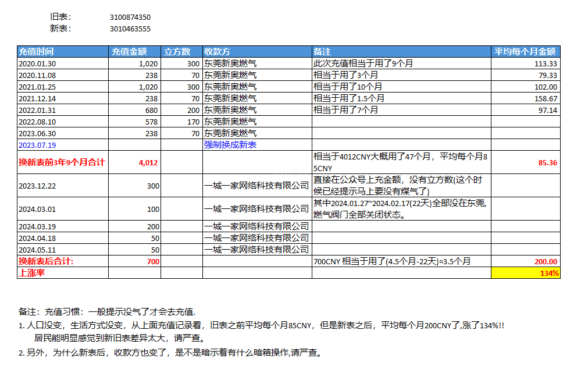This screenshot has width=588, height=369.
Task: Select the note starting 直接在公众号上充金额
Action: pyautogui.click(x=402, y=186)
